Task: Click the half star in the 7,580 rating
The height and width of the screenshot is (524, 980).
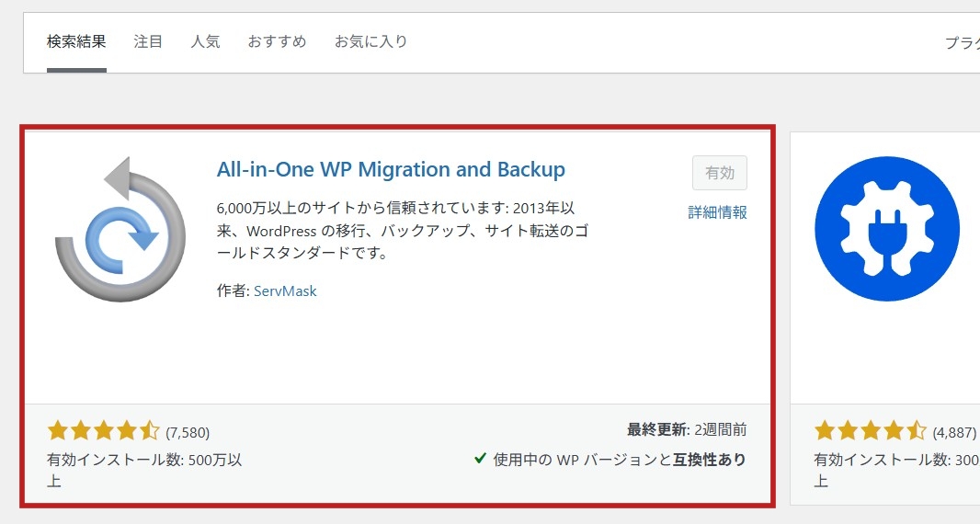Action: (x=150, y=430)
